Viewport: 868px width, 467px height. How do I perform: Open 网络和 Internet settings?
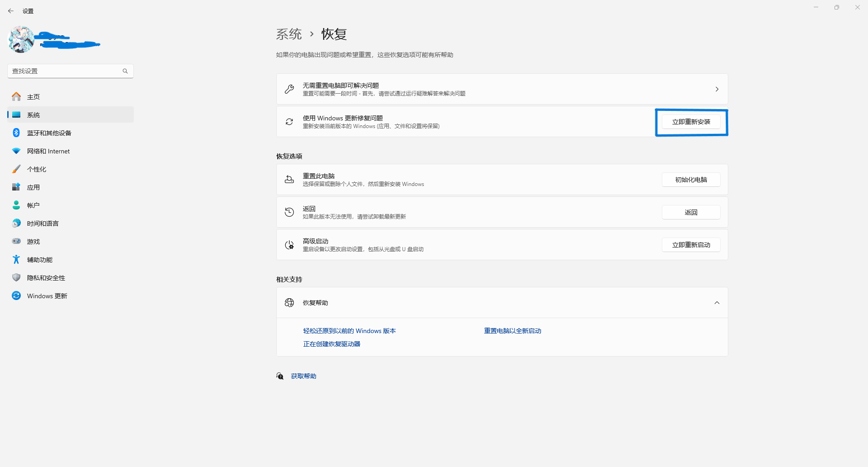tap(71, 151)
